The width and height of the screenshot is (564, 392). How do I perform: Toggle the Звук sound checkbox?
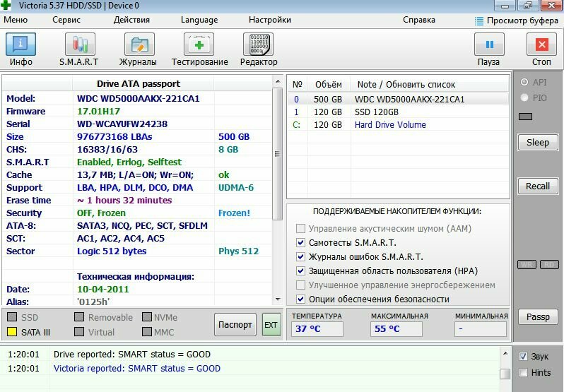tap(523, 356)
